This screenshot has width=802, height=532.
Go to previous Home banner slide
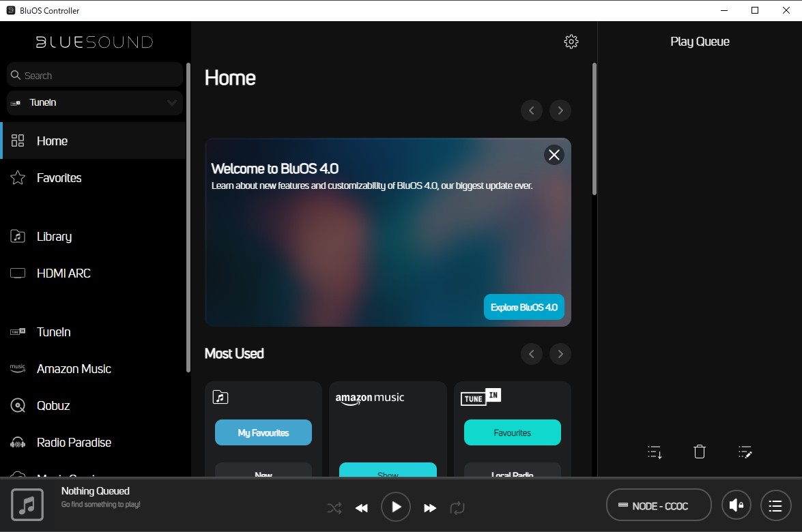click(532, 110)
